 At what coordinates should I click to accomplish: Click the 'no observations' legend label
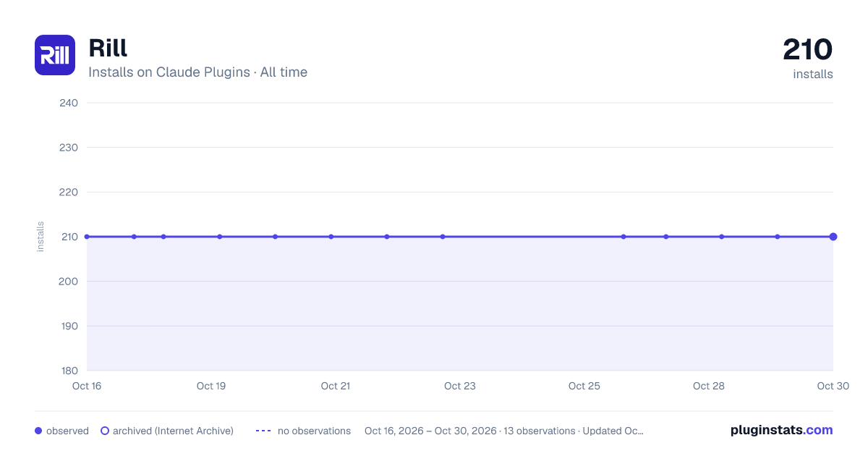coord(314,431)
